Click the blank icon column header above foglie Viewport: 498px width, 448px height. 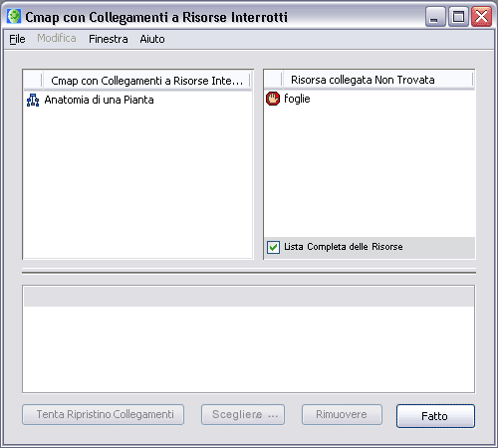tap(273, 80)
